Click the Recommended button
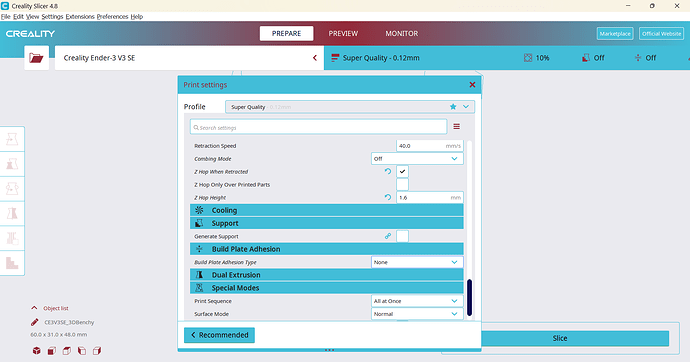 click(219, 335)
